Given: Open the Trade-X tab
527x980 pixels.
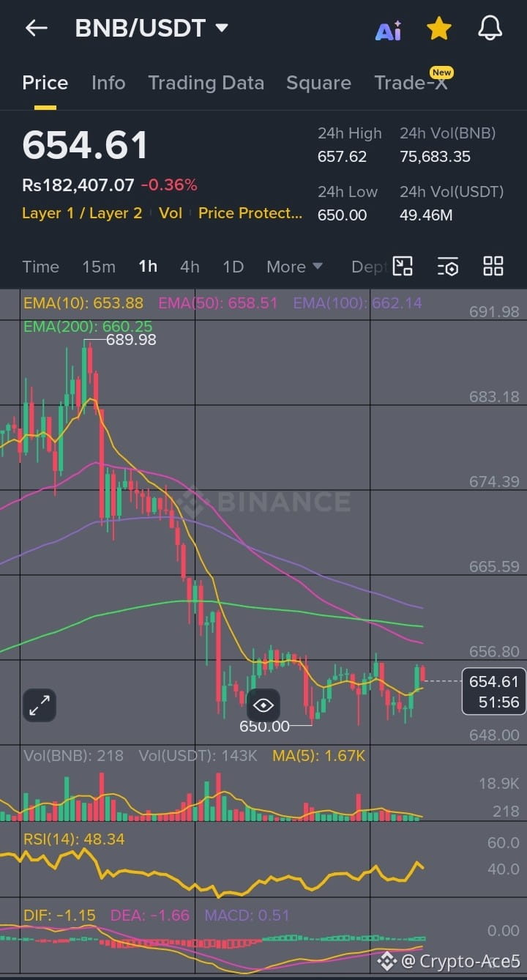Looking at the screenshot, I should click(411, 83).
